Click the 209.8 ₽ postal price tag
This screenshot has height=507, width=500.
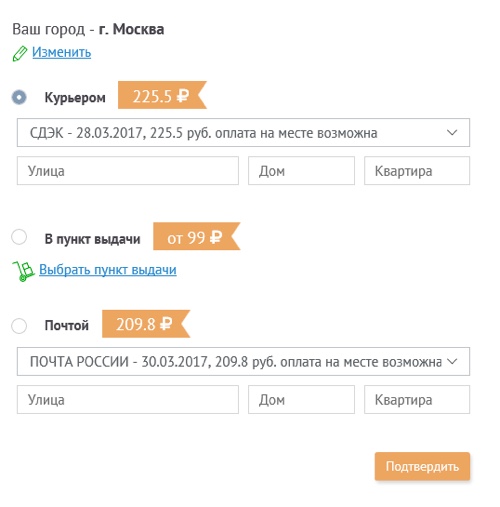click(146, 324)
